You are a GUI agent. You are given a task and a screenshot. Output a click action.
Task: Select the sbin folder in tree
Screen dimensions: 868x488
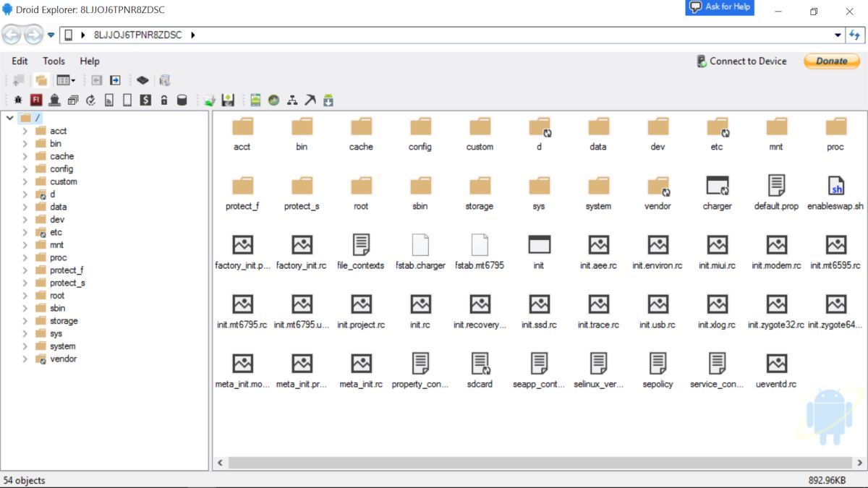[57, 308]
